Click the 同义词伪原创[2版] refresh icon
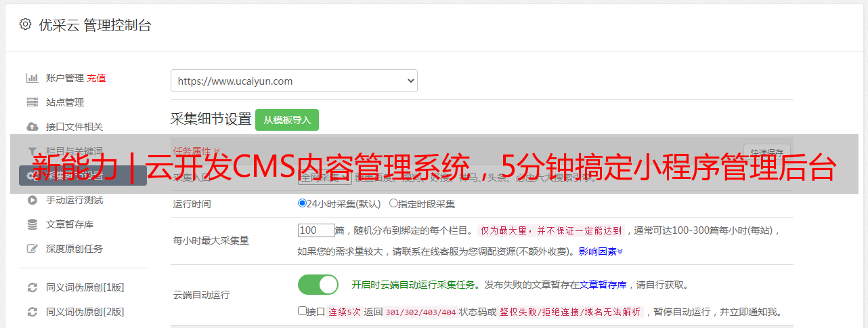The height and width of the screenshot is (328, 868). tap(32, 312)
